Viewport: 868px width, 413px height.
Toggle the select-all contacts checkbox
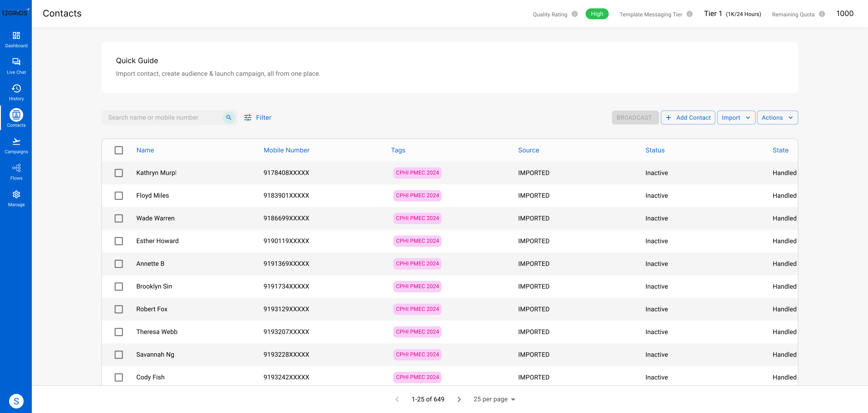pyautogui.click(x=119, y=150)
